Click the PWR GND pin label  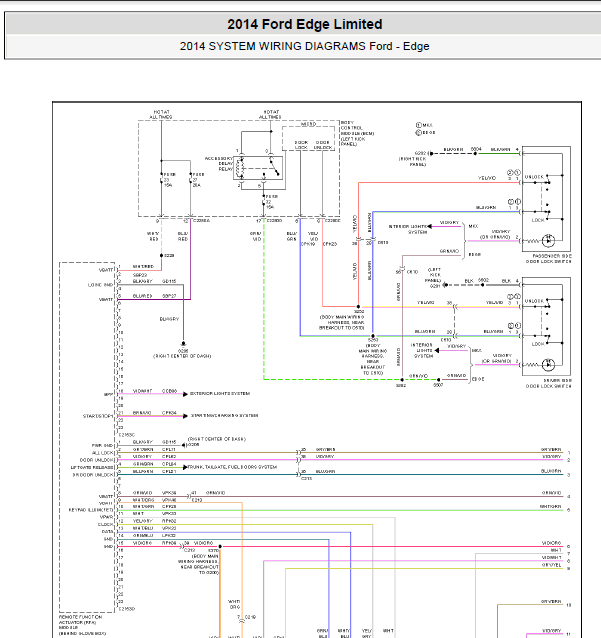103,446
